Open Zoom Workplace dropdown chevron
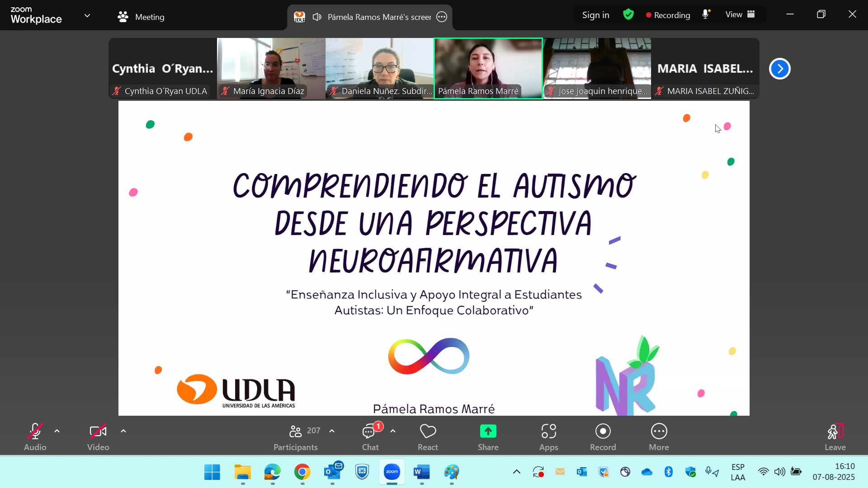 (87, 15)
